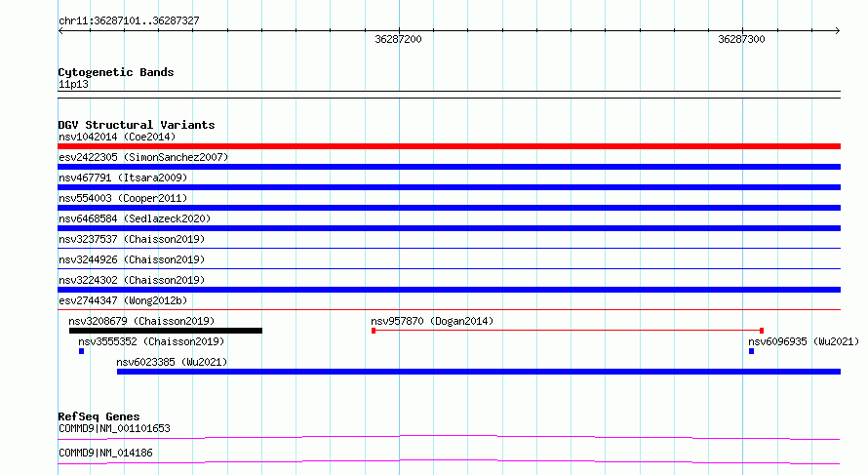This screenshot has width=868, height=475.
Task: Click the 11p13 cytogenetic band label
Action: [73, 84]
